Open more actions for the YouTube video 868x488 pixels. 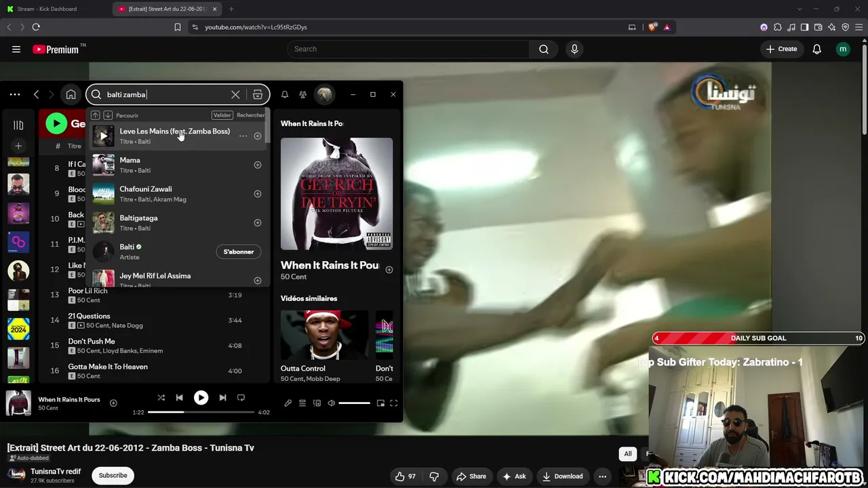pos(602,476)
